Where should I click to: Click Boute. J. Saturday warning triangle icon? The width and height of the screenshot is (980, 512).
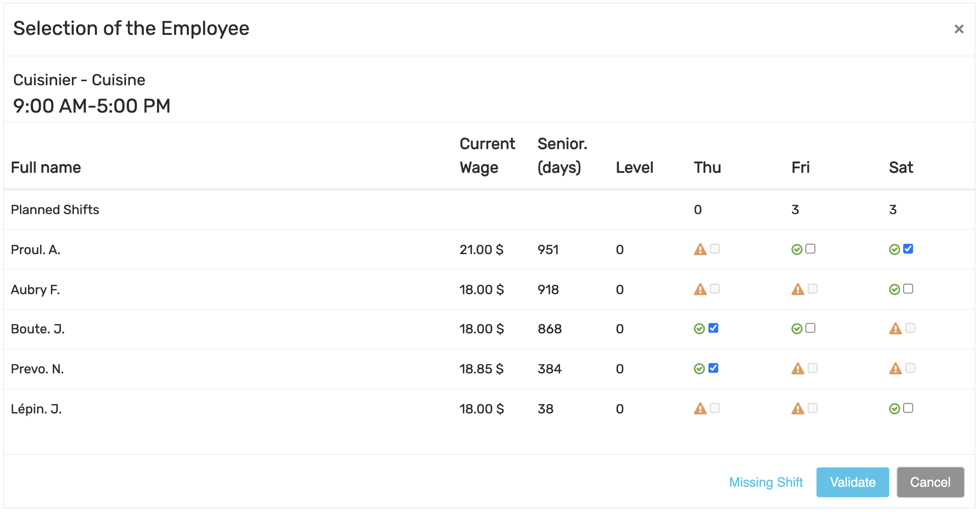(x=895, y=329)
